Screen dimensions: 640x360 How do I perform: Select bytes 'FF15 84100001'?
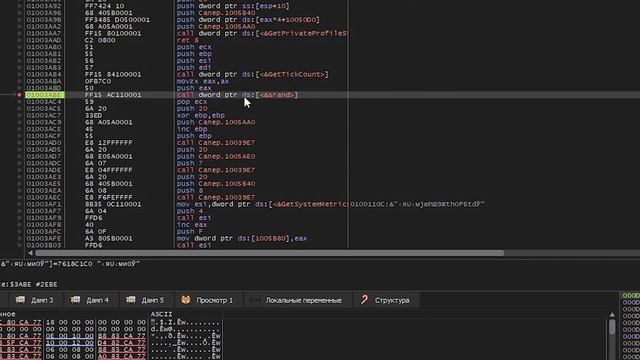pos(113,74)
